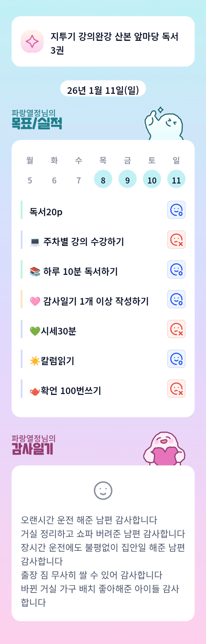Open the 지투기 강의완강 goal card

103,41
